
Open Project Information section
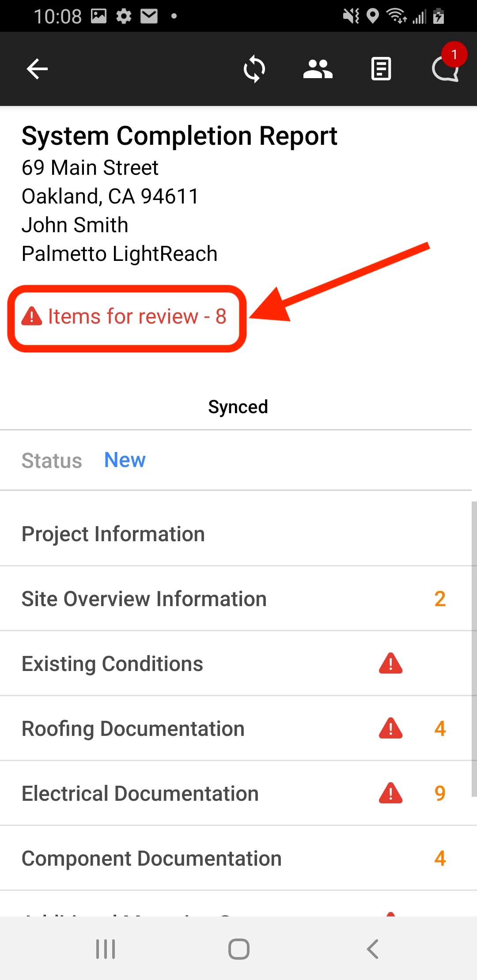[x=113, y=534]
